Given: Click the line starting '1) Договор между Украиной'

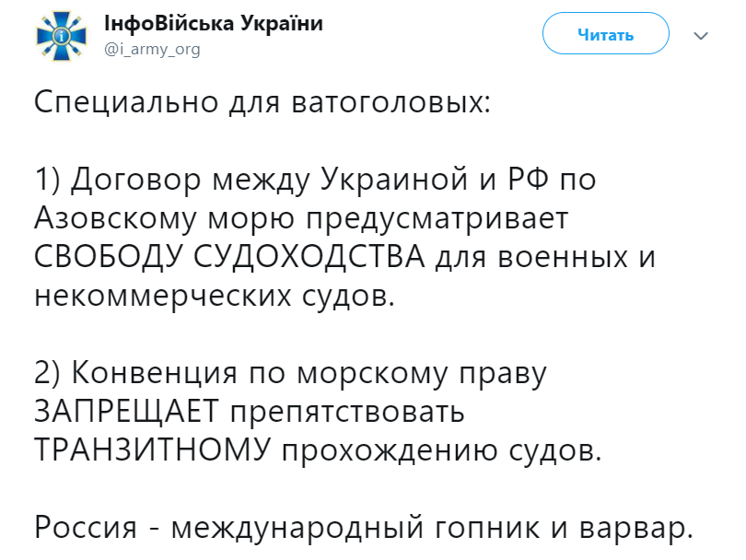Looking at the screenshot, I should [315, 180].
